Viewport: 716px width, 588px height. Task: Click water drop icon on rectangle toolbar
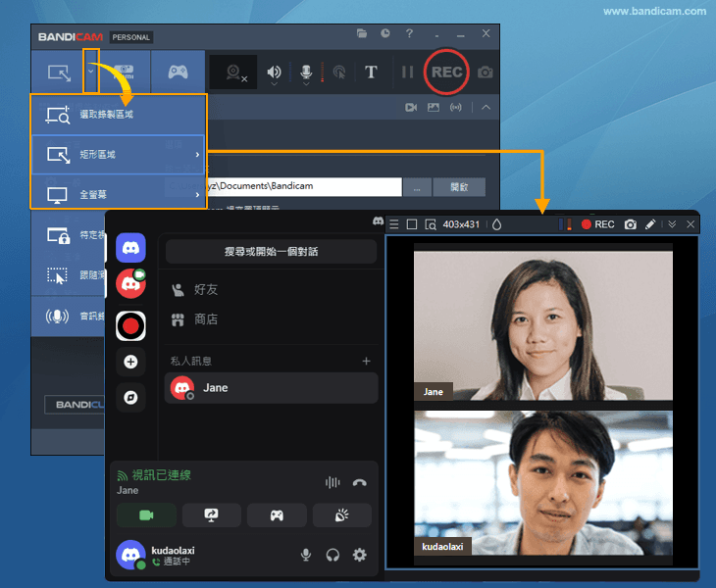click(497, 224)
